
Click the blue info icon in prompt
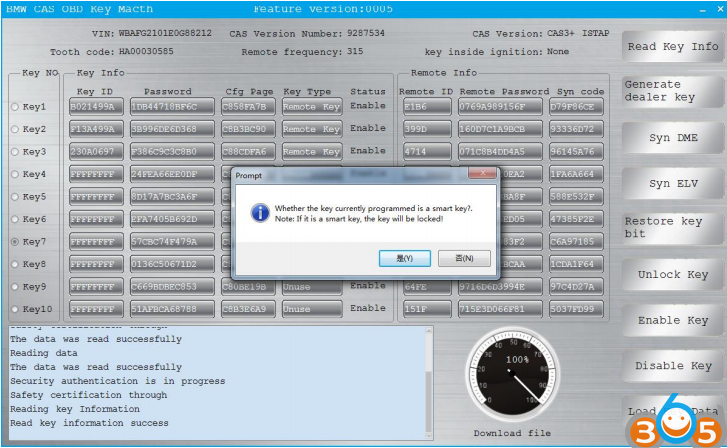260,213
